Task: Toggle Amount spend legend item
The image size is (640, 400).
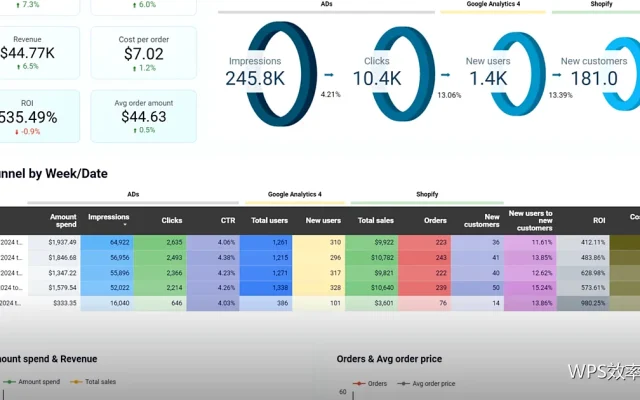Action: click(x=32, y=382)
